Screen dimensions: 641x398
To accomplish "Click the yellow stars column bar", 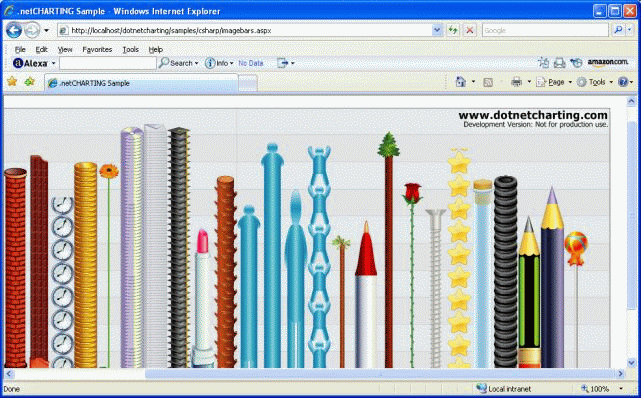I will [x=459, y=258].
